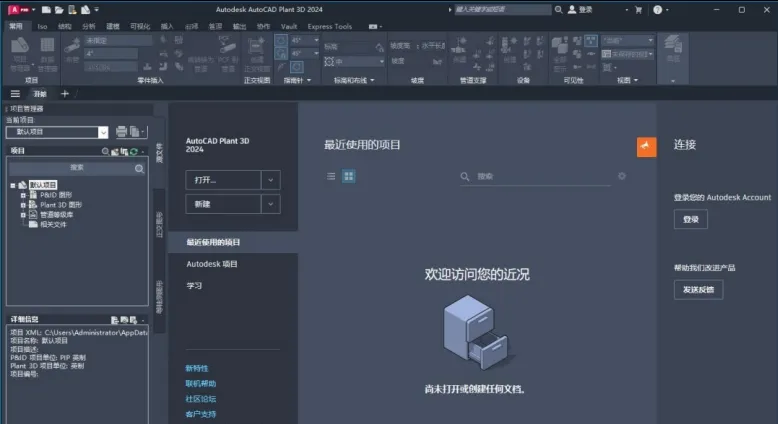
Task: Expand the Plant 3D drawings tree node
Action: (23, 205)
